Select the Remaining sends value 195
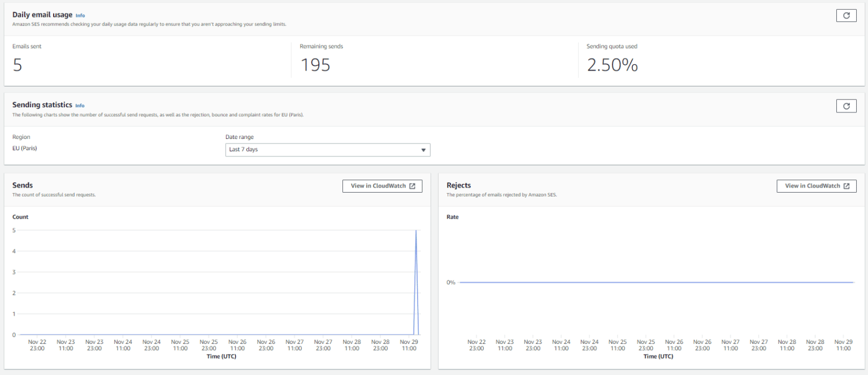Viewport: 868px width, 375px height. tap(315, 66)
